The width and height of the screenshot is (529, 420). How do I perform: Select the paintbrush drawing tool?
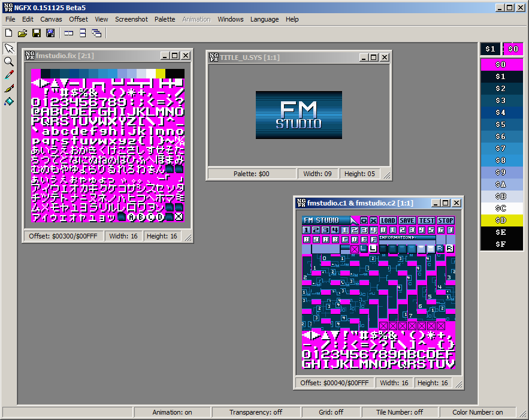pyautogui.click(x=9, y=88)
